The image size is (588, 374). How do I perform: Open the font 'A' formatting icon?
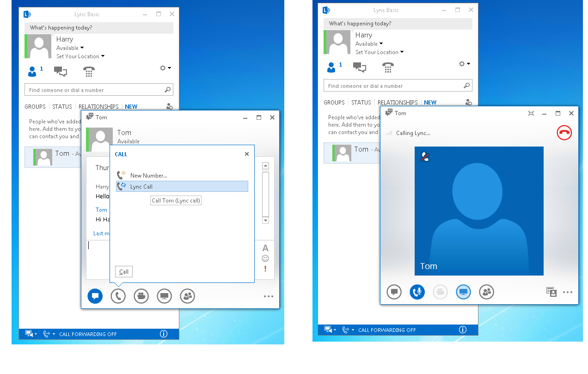pyautogui.click(x=265, y=248)
